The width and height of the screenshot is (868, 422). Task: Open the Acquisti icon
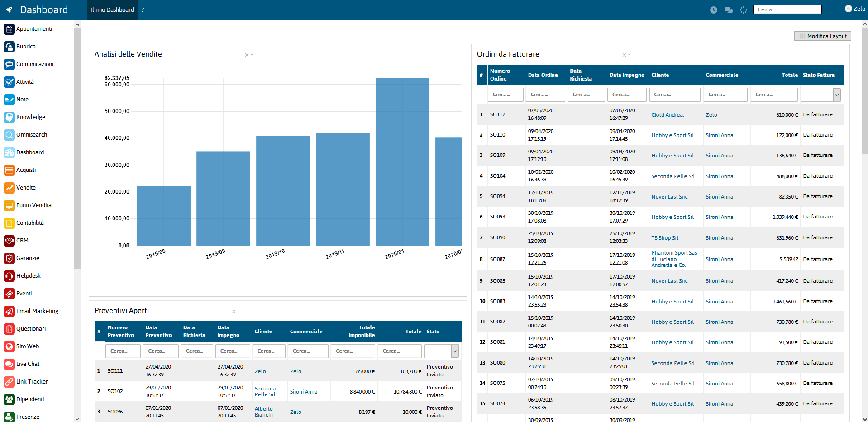9,170
